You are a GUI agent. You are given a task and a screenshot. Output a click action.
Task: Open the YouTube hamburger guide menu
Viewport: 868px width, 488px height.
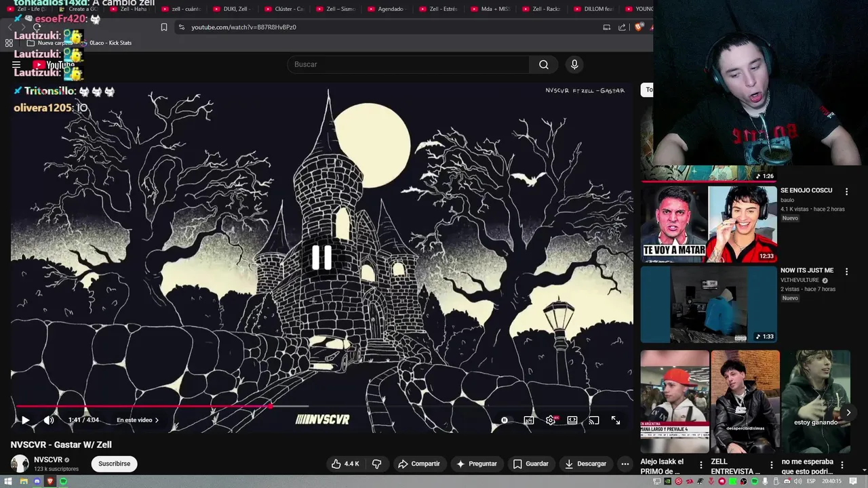click(16, 65)
